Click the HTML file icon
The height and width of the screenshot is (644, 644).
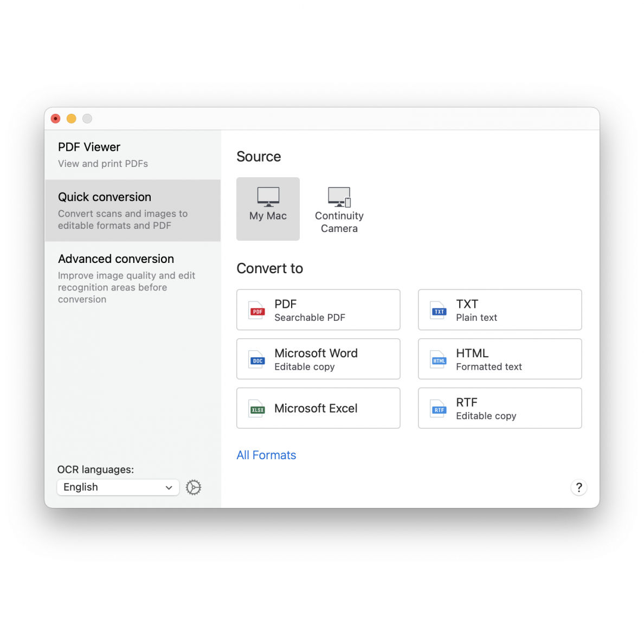[439, 359]
